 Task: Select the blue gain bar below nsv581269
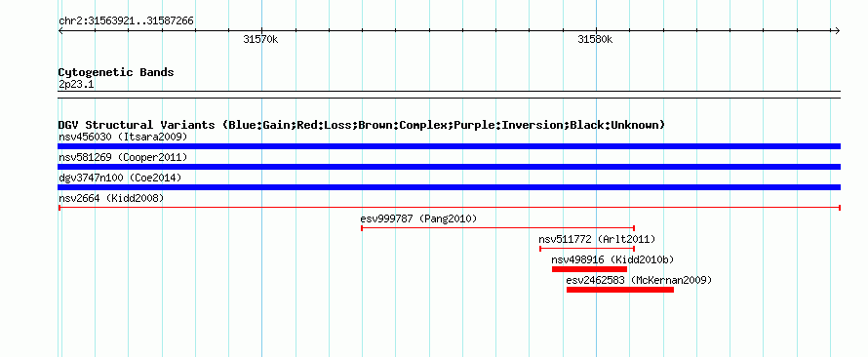click(449, 167)
